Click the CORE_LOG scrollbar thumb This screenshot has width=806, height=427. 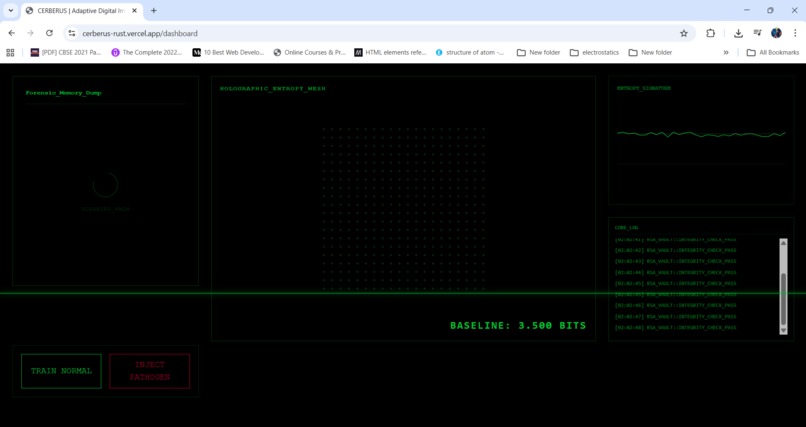tap(783, 299)
